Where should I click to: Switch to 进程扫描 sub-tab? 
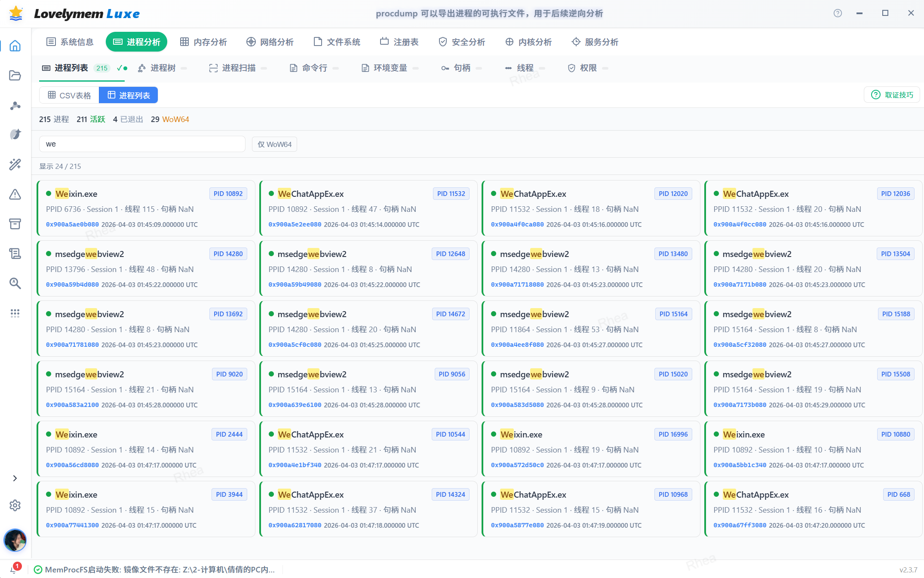[x=238, y=68]
